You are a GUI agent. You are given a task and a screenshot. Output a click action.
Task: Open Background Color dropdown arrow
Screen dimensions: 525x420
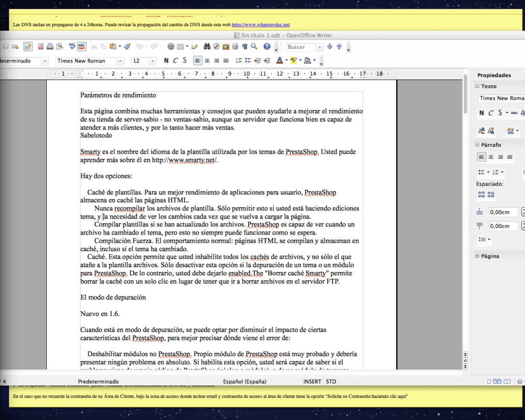pyautogui.click(x=315, y=60)
